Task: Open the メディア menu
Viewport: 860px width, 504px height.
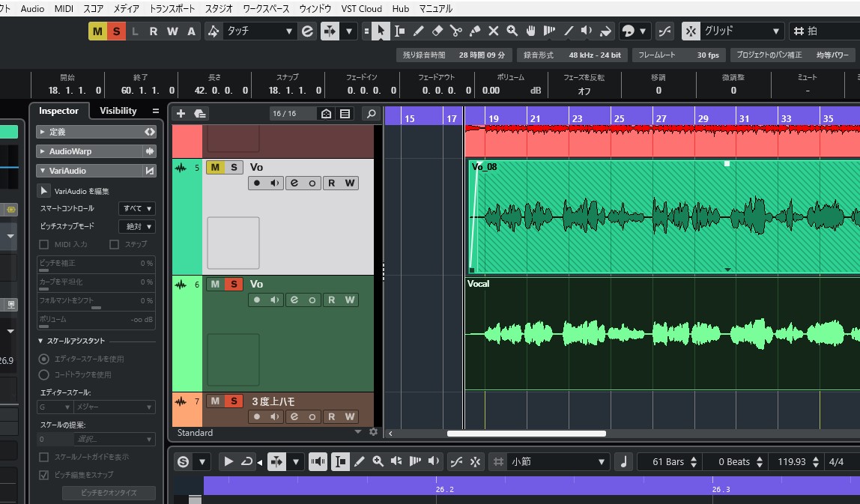Action: (x=126, y=9)
